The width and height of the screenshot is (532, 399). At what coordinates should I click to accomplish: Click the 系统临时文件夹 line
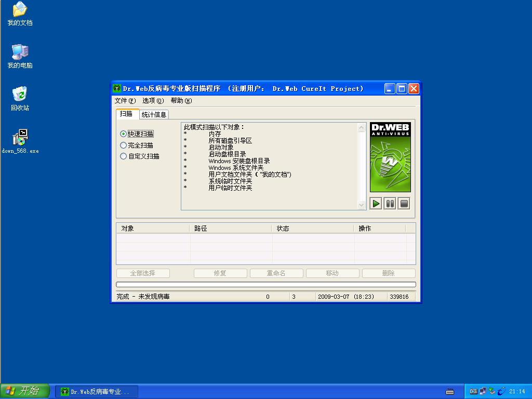(230, 181)
